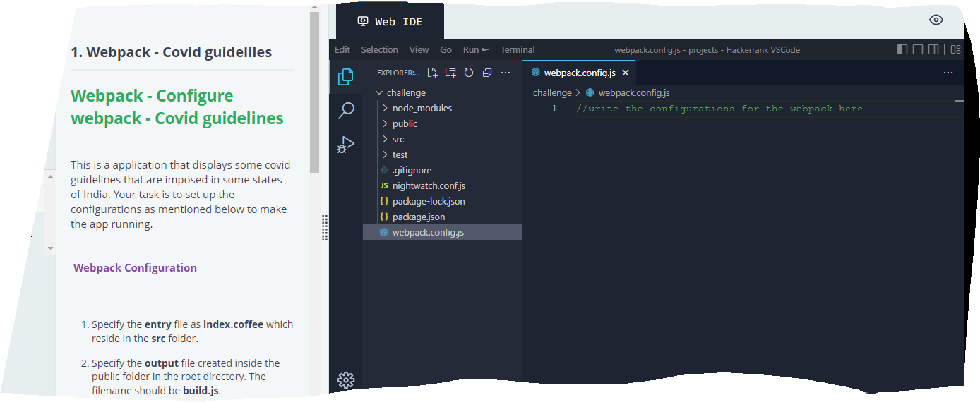
Task: Collapse all folders in Explorer
Action: [487, 73]
